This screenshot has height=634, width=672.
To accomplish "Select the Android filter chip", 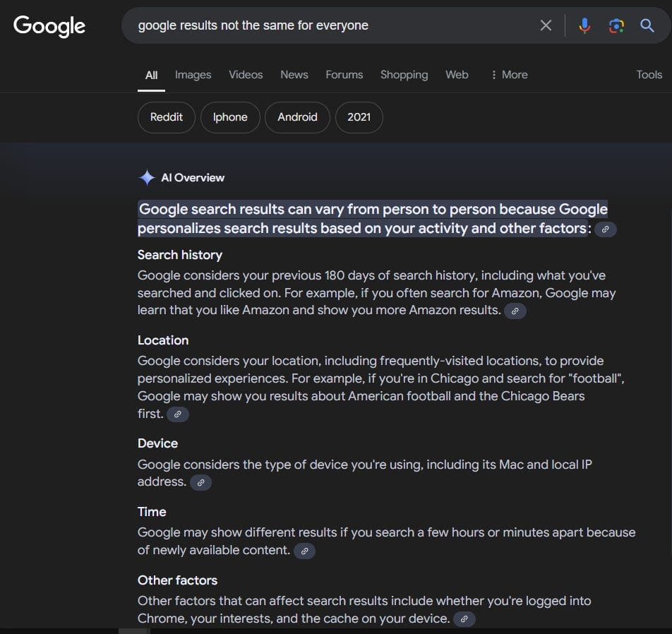I will coord(297,117).
